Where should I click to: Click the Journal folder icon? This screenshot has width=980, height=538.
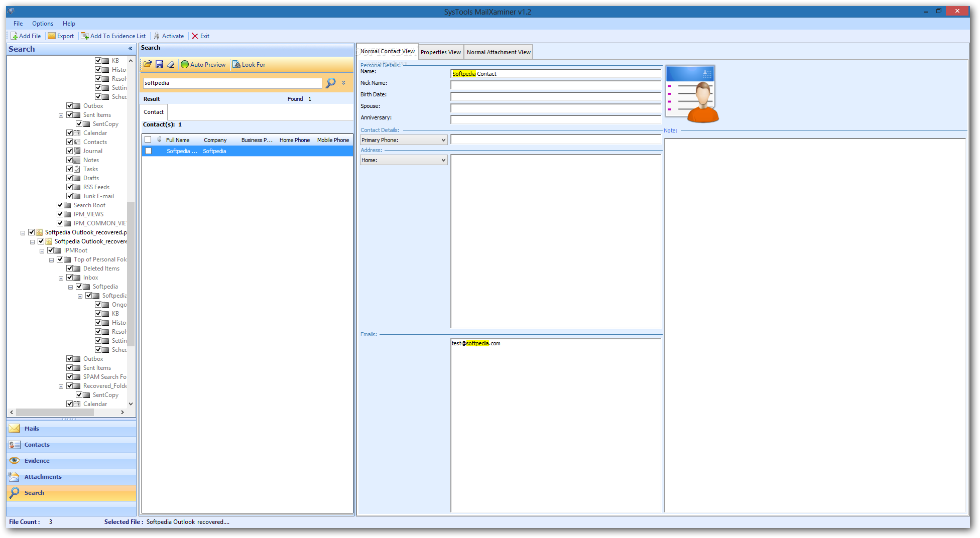pos(77,151)
